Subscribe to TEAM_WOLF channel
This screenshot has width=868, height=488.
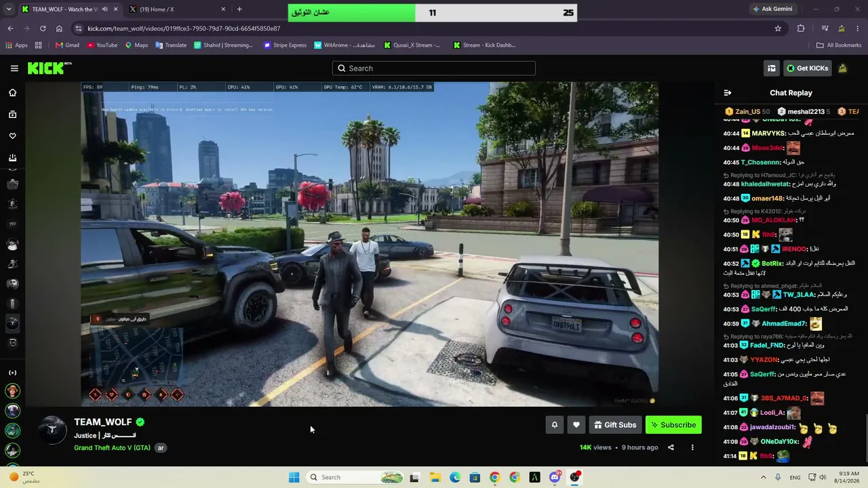pyautogui.click(x=673, y=425)
